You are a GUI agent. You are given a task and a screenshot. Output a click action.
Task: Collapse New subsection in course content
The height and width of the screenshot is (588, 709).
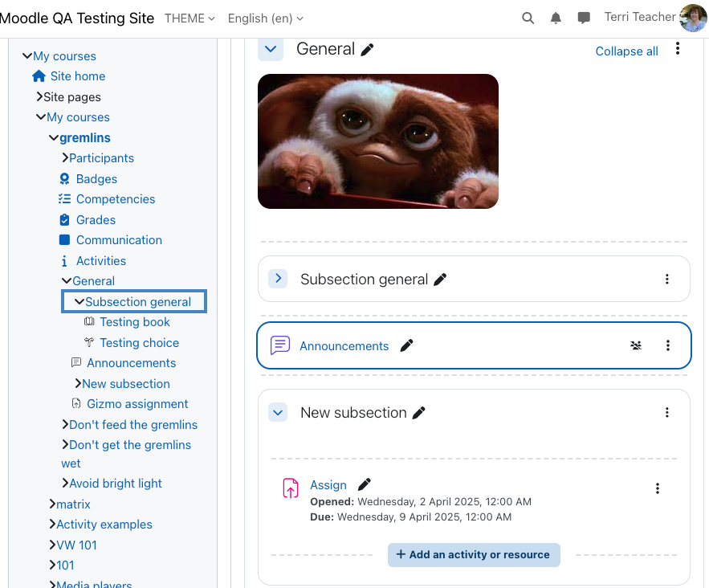[278, 412]
